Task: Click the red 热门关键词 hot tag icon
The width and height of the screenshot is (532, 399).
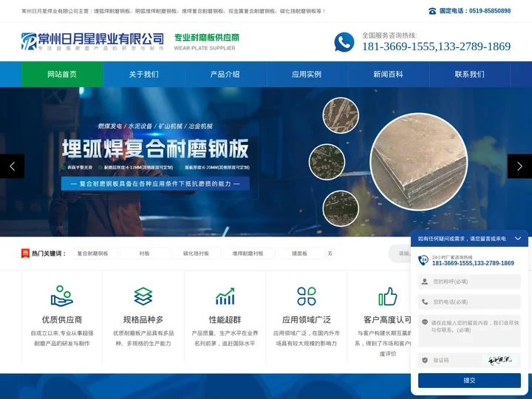Action: coord(26,253)
